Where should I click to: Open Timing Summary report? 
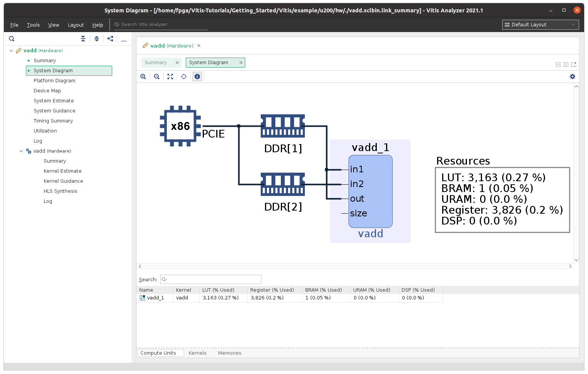pyautogui.click(x=53, y=121)
